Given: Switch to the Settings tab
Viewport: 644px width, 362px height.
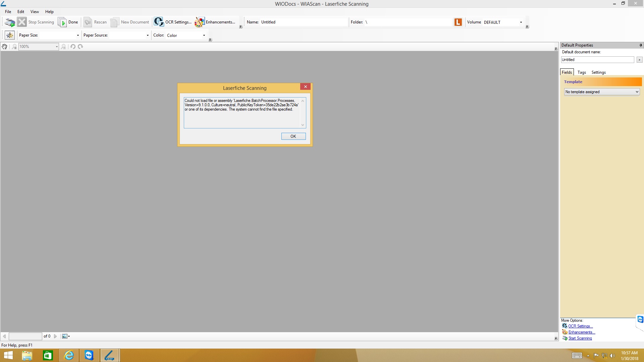Looking at the screenshot, I should (598, 72).
